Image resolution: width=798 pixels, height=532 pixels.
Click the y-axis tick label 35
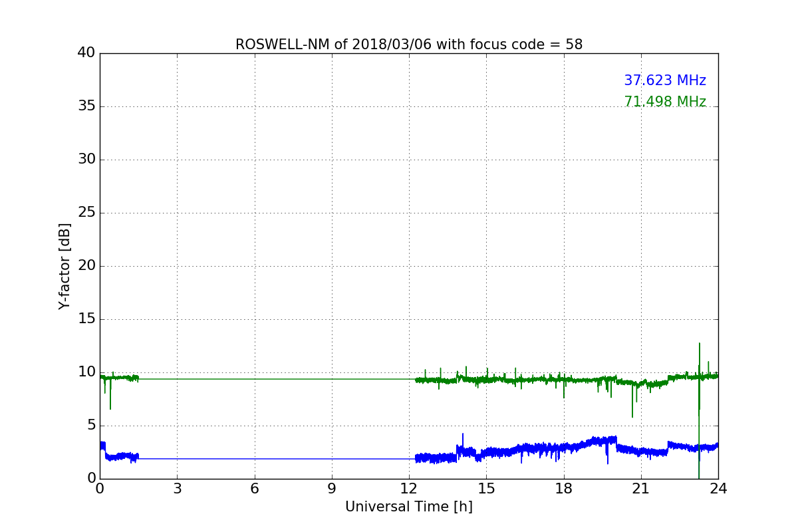(86, 106)
